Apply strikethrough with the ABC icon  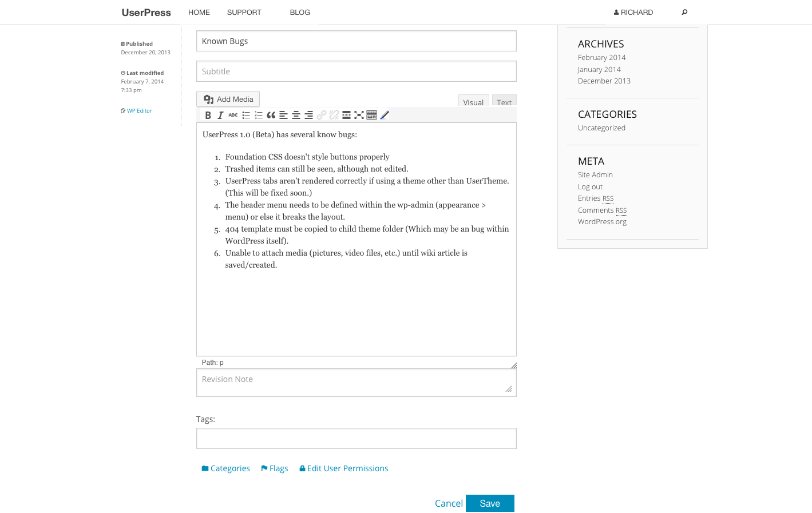click(x=233, y=115)
